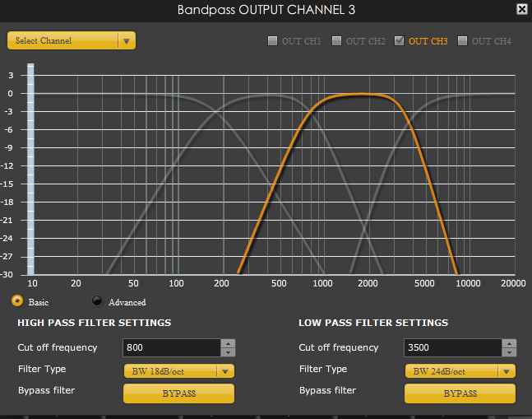Click the low pass cut off frequency field

click(453, 347)
